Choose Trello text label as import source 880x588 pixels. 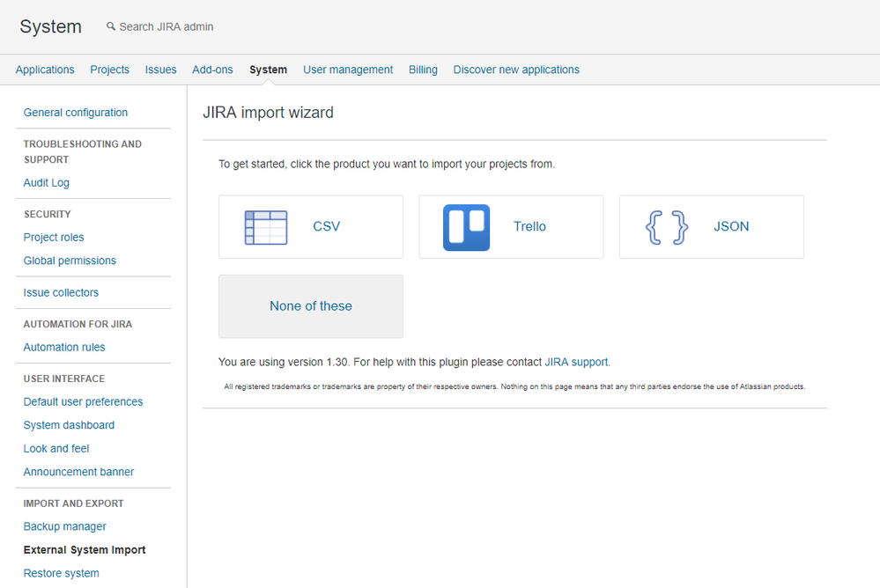point(529,226)
